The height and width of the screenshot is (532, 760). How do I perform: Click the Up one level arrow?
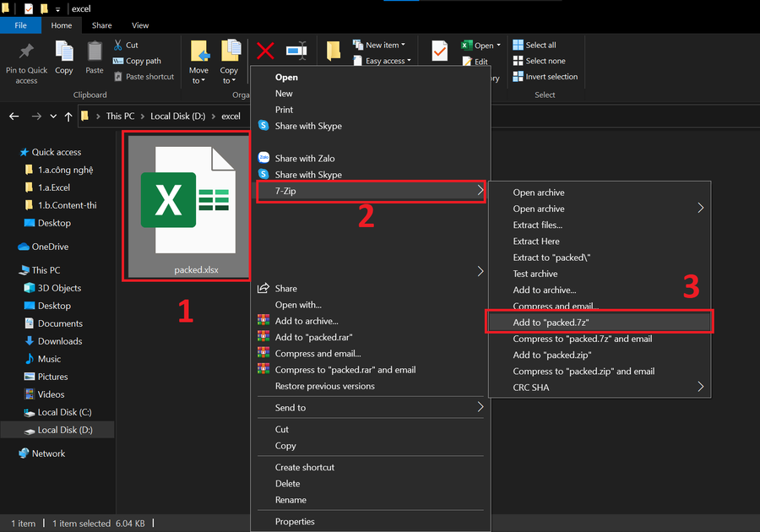click(x=68, y=117)
